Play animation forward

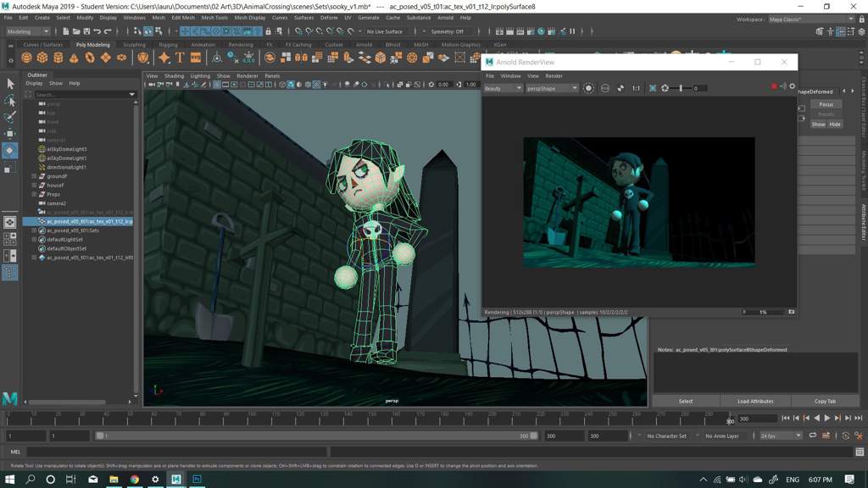(x=827, y=419)
